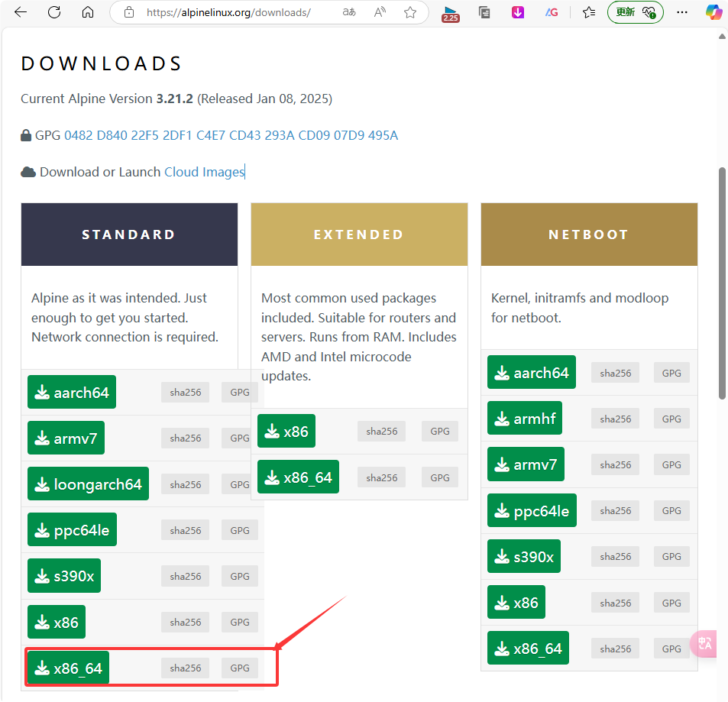Click the page vertical scrollbar thumb
728x702 pixels.
point(722,283)
